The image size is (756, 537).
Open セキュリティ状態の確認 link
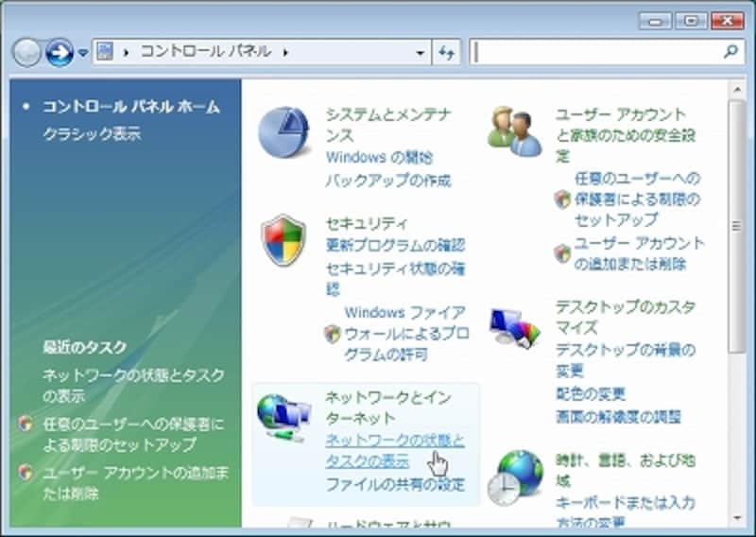[395, 278]
